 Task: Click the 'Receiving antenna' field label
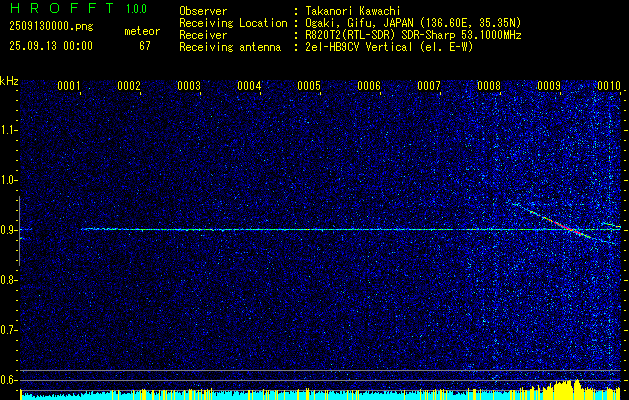[230, 47]
